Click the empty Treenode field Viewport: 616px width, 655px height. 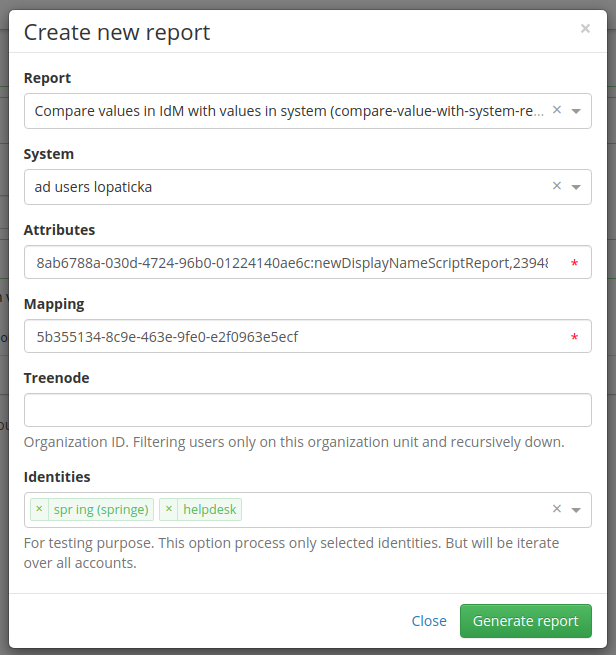[x=307, y=410]
